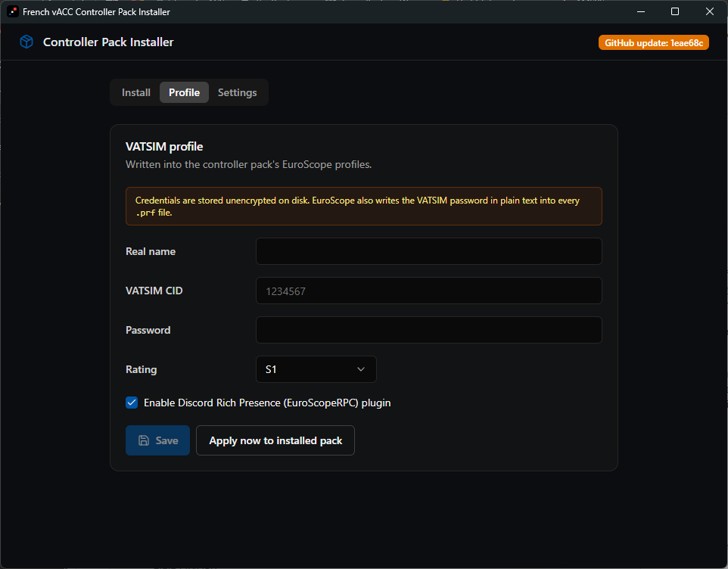Image resolution: width=728 pixels, height=569 pixels.
Task: Click the VATSIM CID field
Action: [x=428, y=291]
